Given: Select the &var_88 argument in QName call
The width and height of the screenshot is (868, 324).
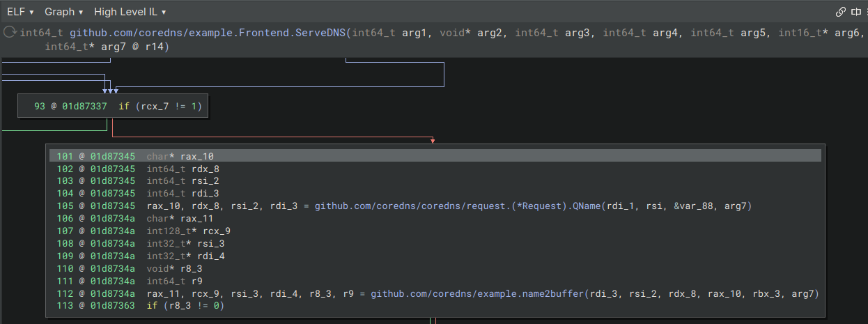Looking at the screenshot, I should click(698, 206).
